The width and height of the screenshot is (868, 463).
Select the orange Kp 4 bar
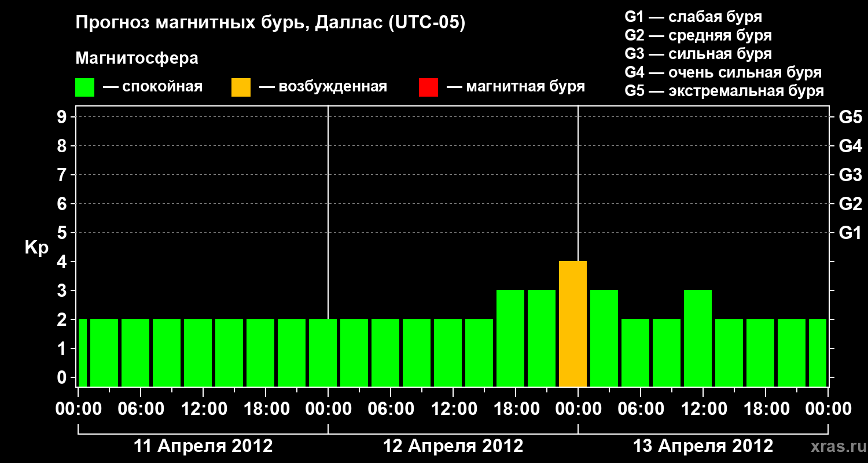pyautogui.click(x=573, y=324)
